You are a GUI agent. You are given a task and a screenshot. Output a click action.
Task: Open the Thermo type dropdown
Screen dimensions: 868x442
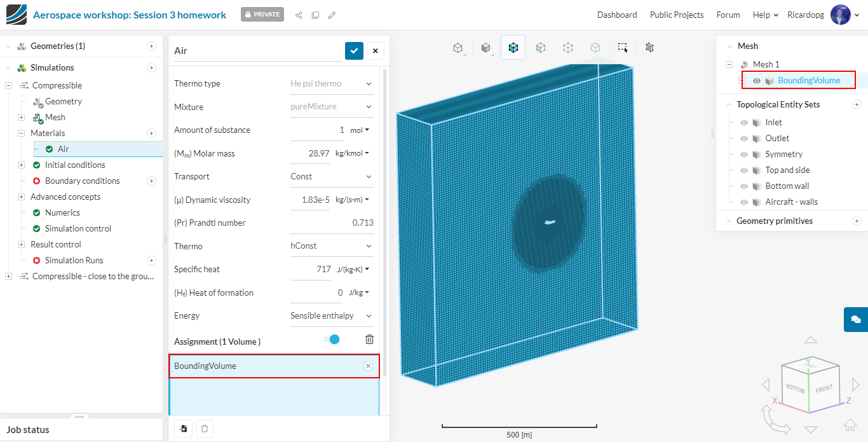332,83
